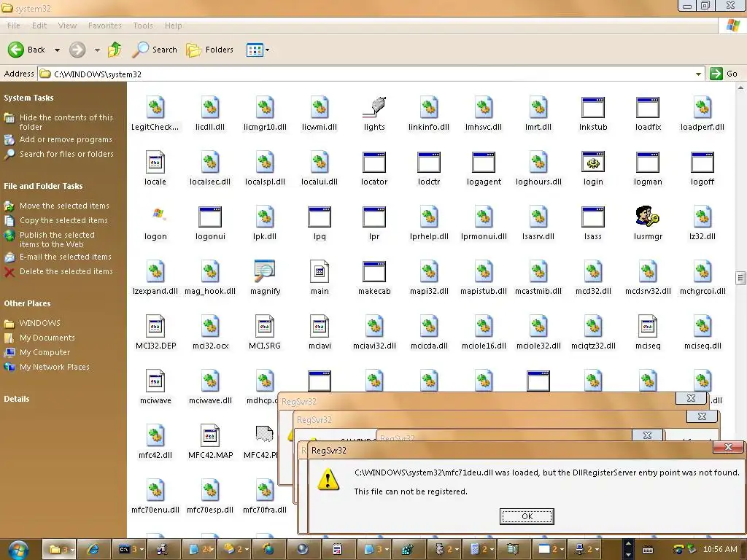Select the lsass program icon
This screenshot has width=747, height=560.
593,217
